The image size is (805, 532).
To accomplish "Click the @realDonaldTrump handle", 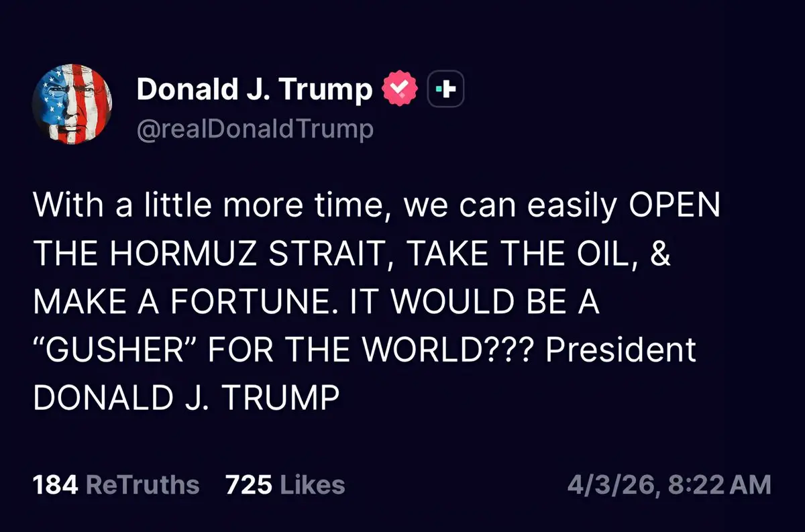I will point(255,128).
